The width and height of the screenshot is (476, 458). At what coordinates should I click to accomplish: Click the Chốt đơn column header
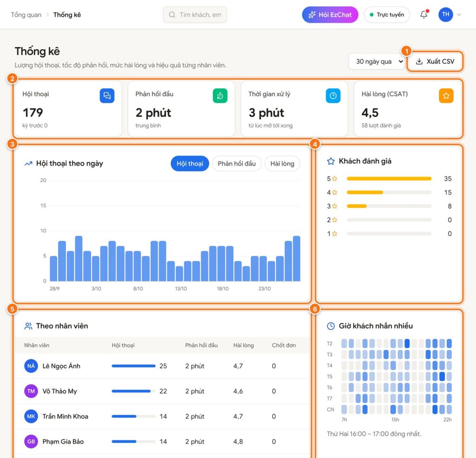point(284,345)
